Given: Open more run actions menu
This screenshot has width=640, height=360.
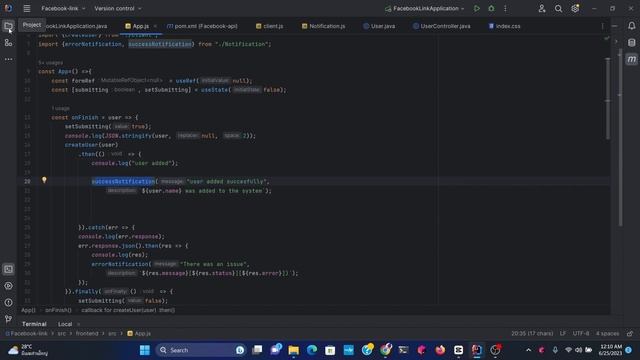Looking at the screenshot, I should (505, 9).
